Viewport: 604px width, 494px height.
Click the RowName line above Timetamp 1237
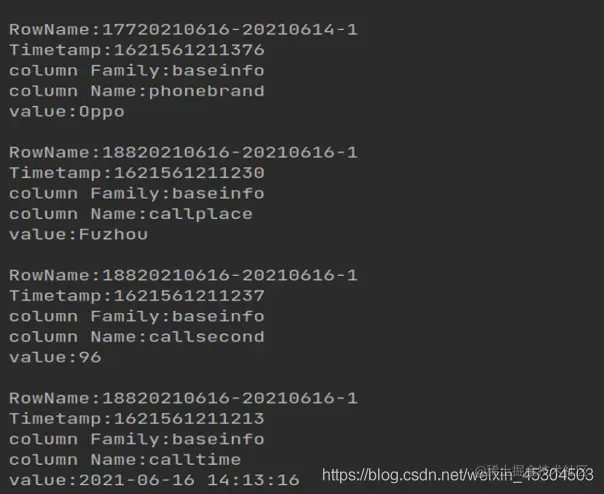(x=183, y=276)
